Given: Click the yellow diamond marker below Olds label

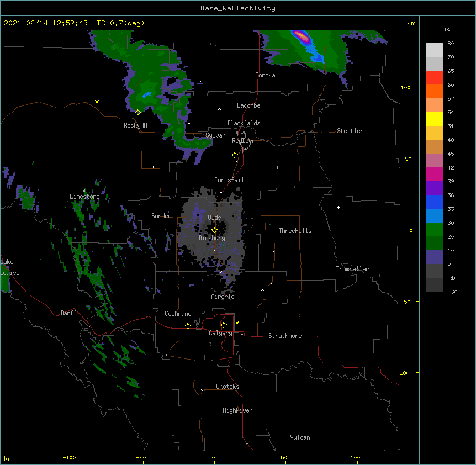Looking at the screenshot, I should tap(215, 230).
